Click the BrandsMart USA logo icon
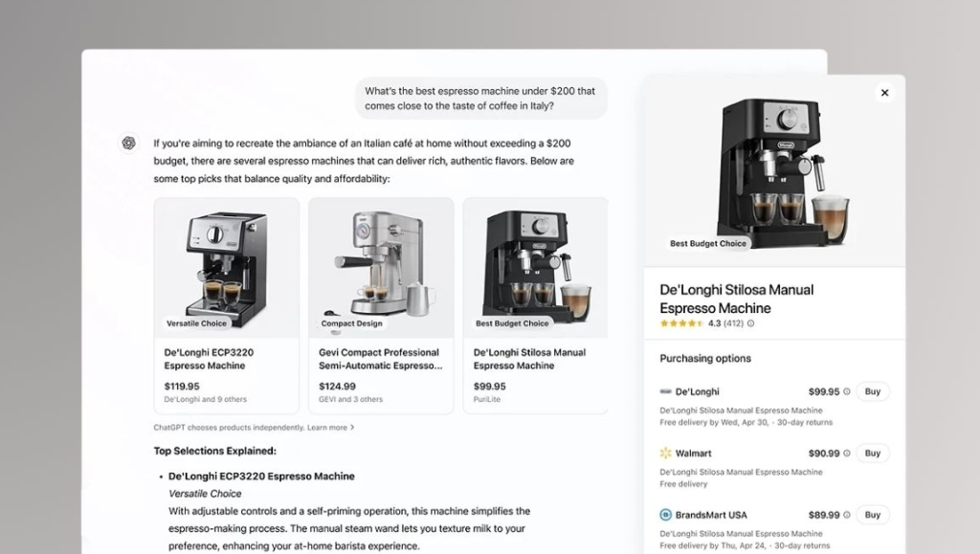 [x=666, y=515]
